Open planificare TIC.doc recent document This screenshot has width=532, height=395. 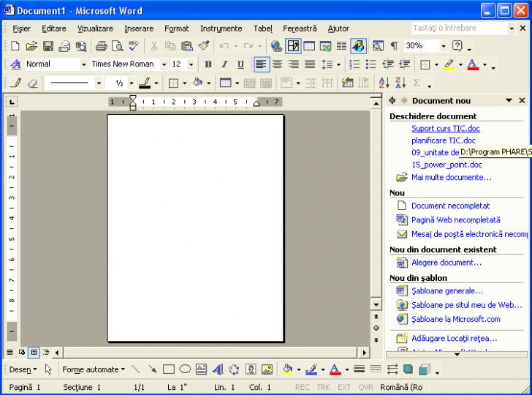coord(444,140)
